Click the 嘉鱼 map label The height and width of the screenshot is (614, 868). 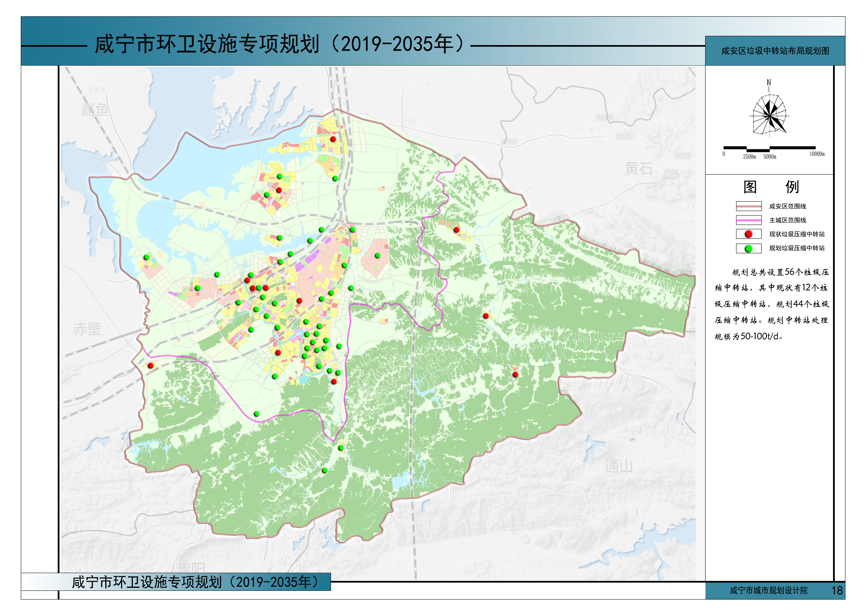click(94, 110)
